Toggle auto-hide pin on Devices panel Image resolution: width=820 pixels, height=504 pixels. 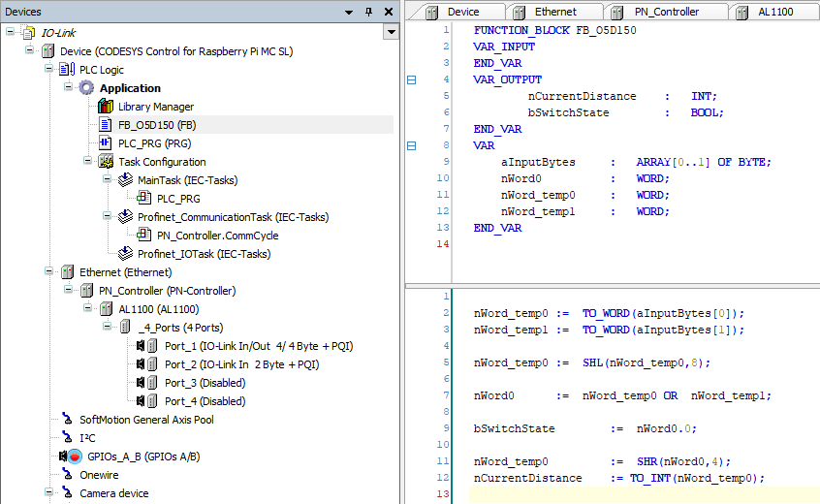point(368,12)
